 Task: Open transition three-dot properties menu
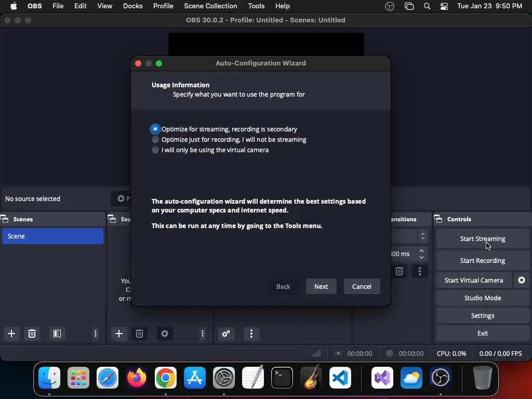point(420,271)
